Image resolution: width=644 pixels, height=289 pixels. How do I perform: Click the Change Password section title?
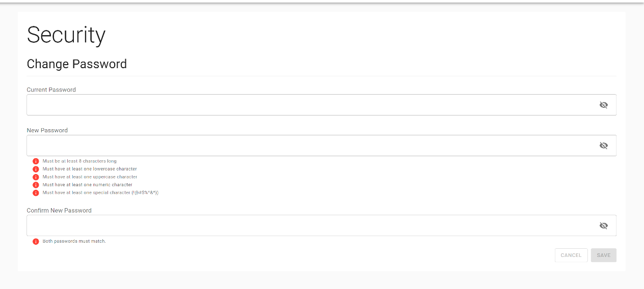point(76,64)
